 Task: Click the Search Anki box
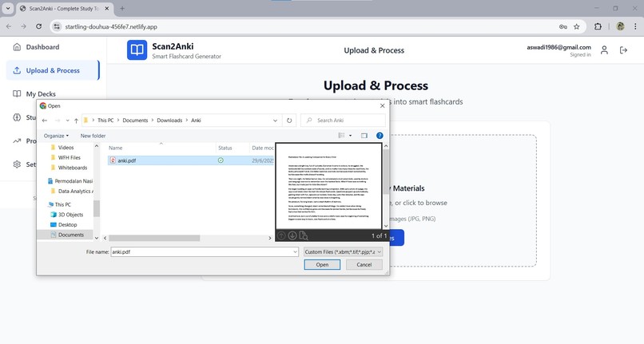tap(343, 121)
